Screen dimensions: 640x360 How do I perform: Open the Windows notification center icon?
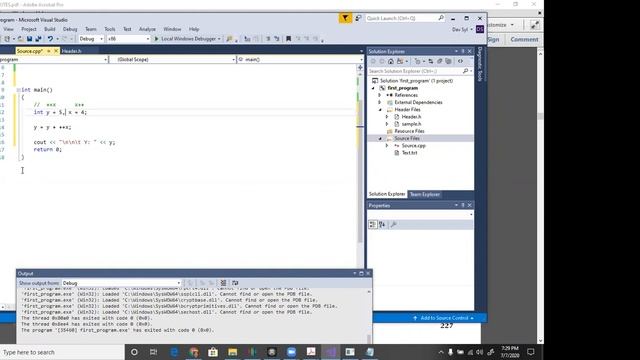click(531, 352)
